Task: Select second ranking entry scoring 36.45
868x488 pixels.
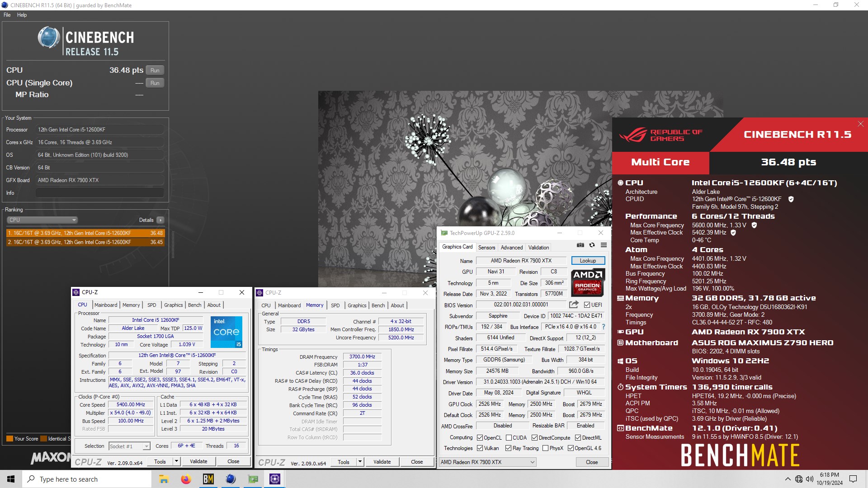Action: click(x=85, y=242)
